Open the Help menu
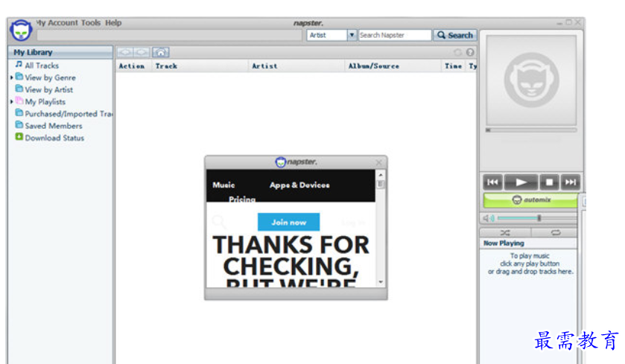625x364 pixels. pos(113,22)
